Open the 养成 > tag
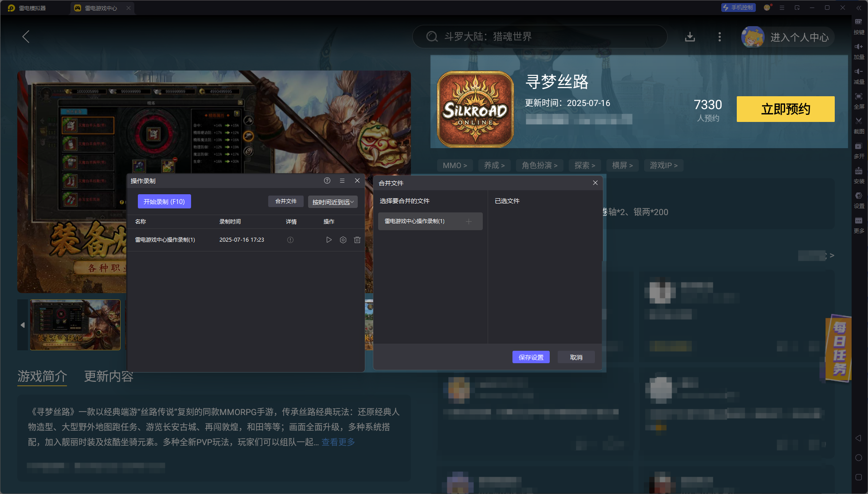Viewport: 868px width, 494px height. pos(494,165)
